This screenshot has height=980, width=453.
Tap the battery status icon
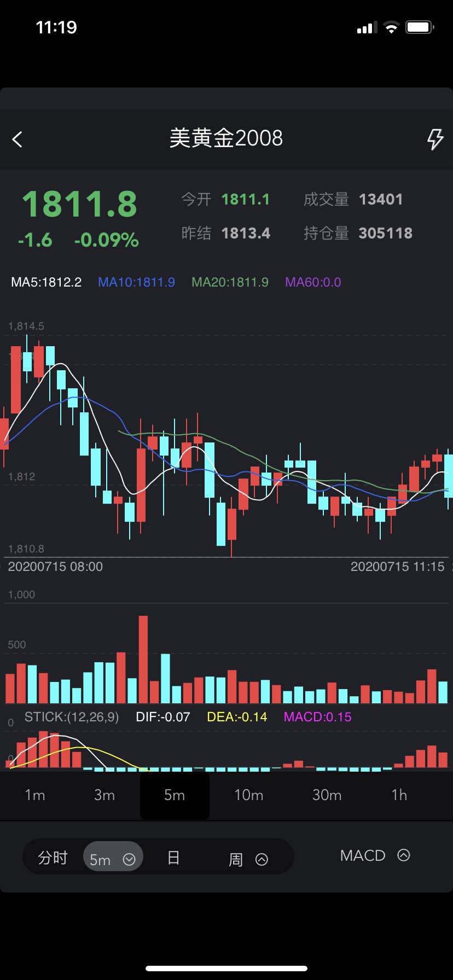pos(420,27)
